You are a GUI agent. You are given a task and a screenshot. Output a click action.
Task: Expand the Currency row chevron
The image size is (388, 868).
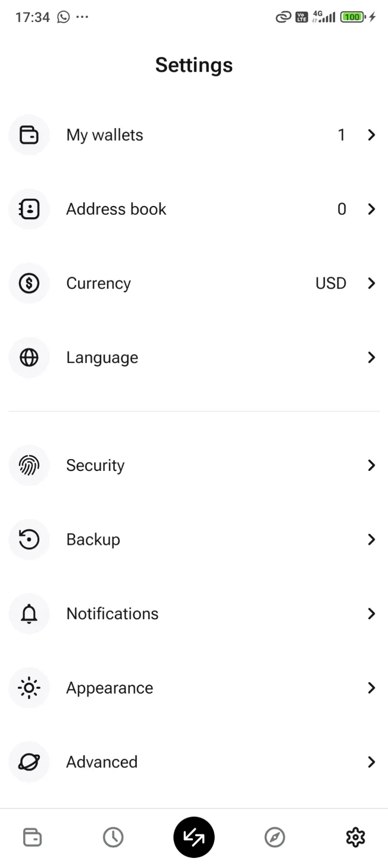point(371,283)
